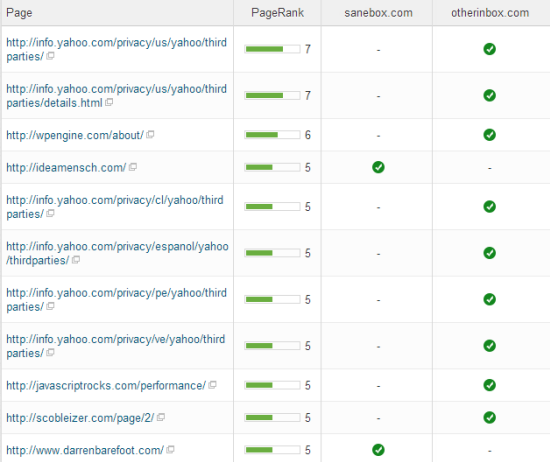Screen dimensions: 550x462
Task: Click otherinbox.com checkmark in scobleizer.com row
Action: click(489, 417)
